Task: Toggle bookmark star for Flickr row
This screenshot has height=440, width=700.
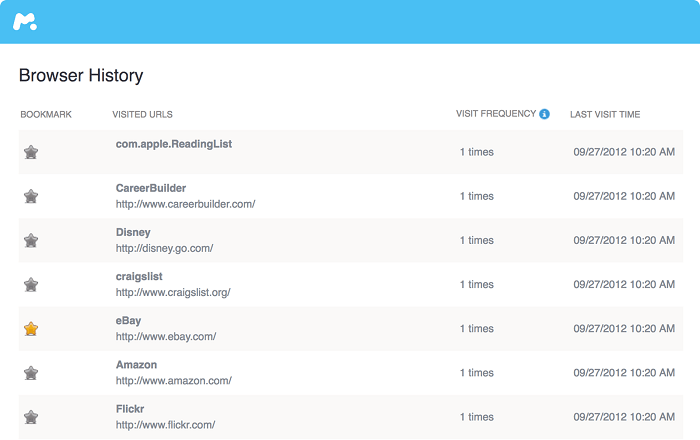Action: click(31, 417)
